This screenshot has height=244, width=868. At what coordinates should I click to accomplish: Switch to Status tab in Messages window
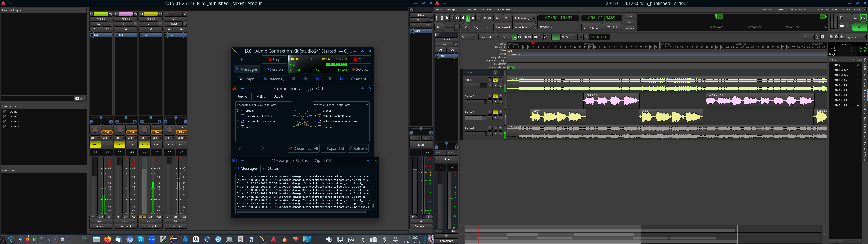[271, 169]
